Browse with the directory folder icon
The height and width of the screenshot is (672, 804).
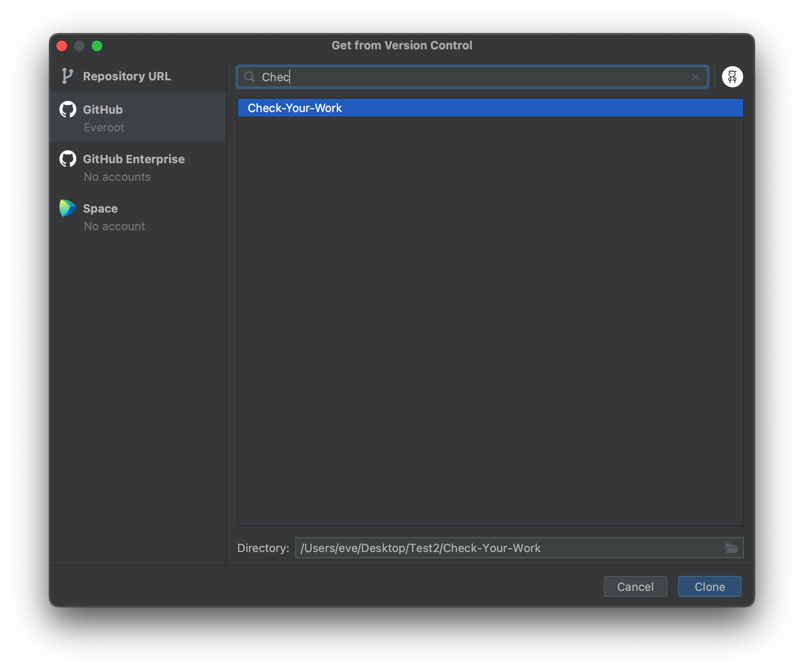[x=732, y=548]
